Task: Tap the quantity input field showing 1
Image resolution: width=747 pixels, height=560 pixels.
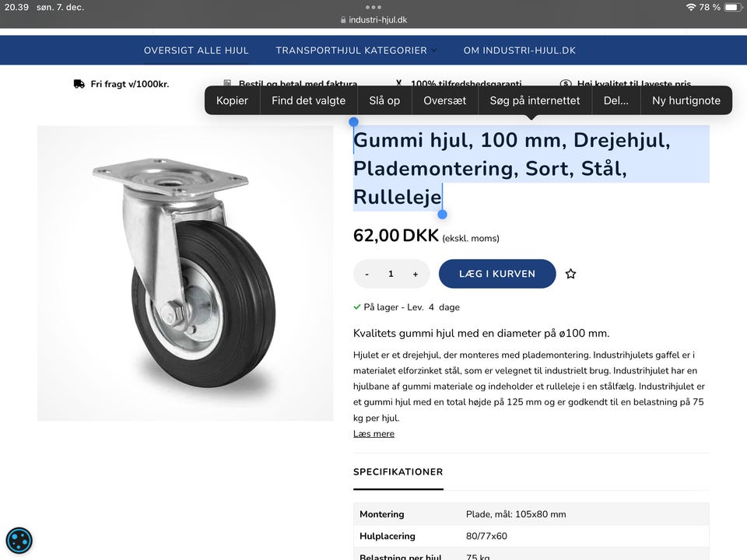Action: coord(391,274)
